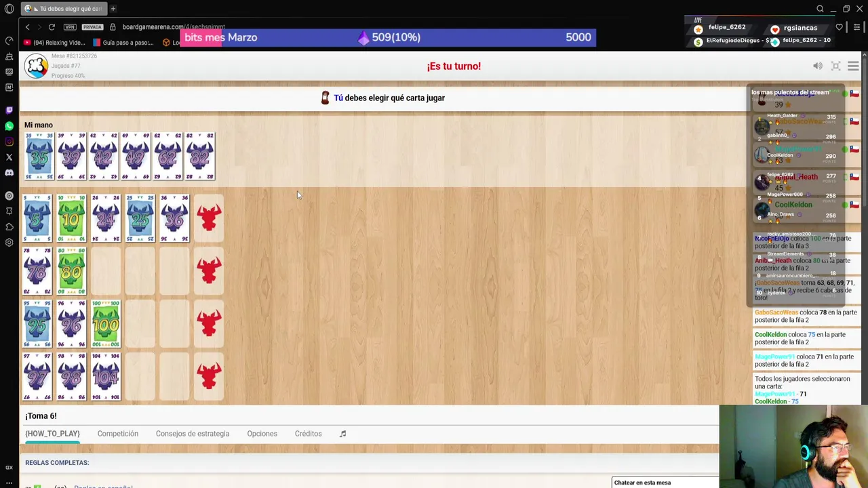This screenshot has height=488, width=868.
Task: Click card 36 on the table
Action: [174, 218]
